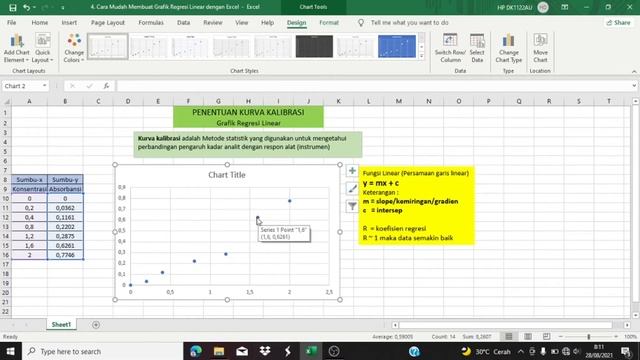The image size is (640, 360).
Task: Select cell with value 0,2875
Action: (x=65, y=236)
